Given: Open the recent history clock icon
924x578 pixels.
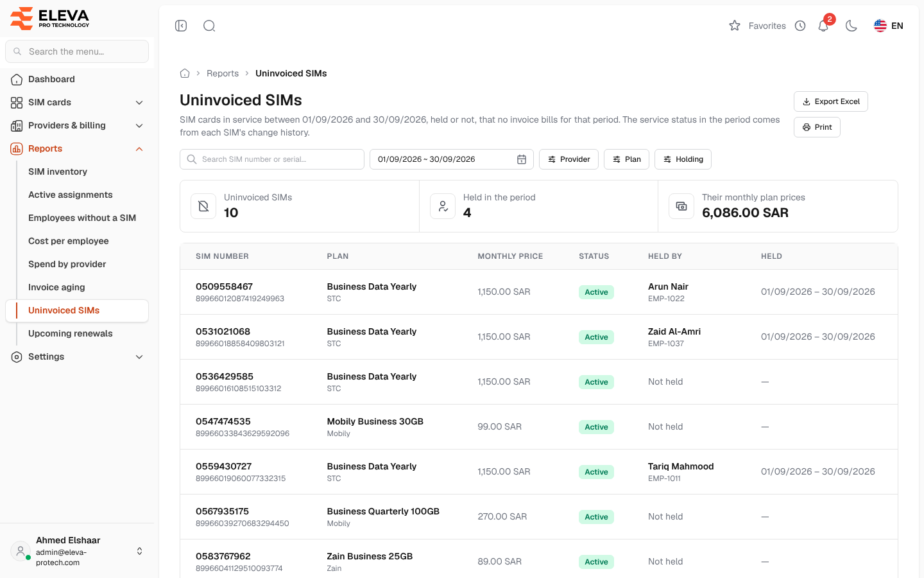Looking at the screenshot, I should tap(800, 26).
